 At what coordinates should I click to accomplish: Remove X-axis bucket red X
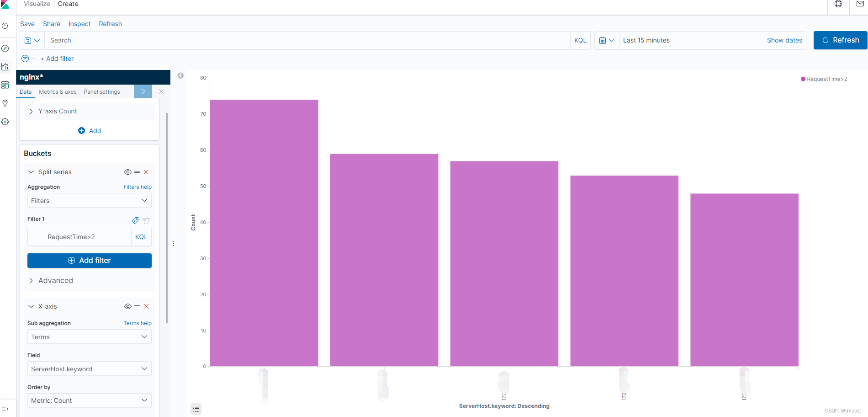pyautogui.click(x=146, y=306)
